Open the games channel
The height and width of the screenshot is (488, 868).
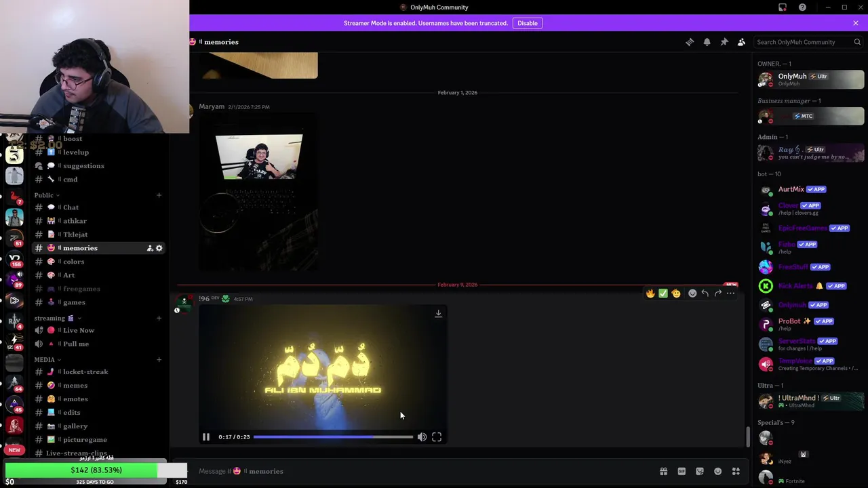pos(98,302)
